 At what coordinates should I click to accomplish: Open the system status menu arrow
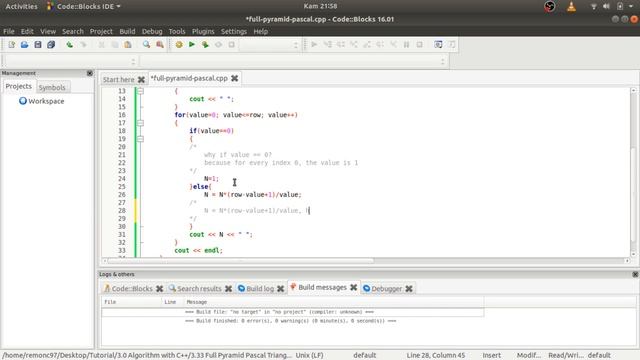click(631, 6)
